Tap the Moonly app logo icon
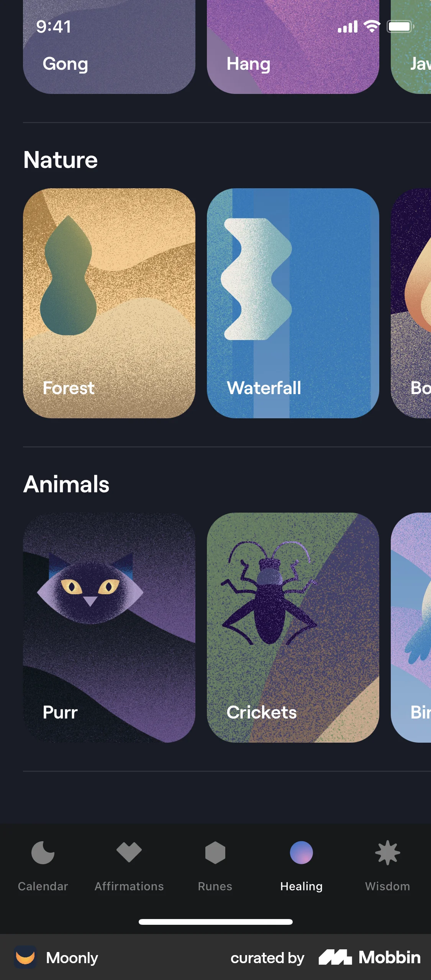 tap(25, 957)
